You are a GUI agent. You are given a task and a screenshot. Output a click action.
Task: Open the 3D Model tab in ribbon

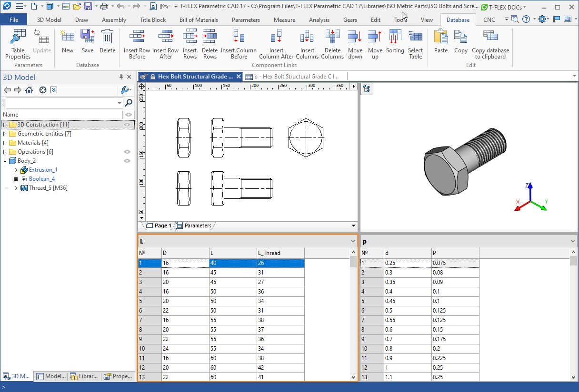pos(50,20)
